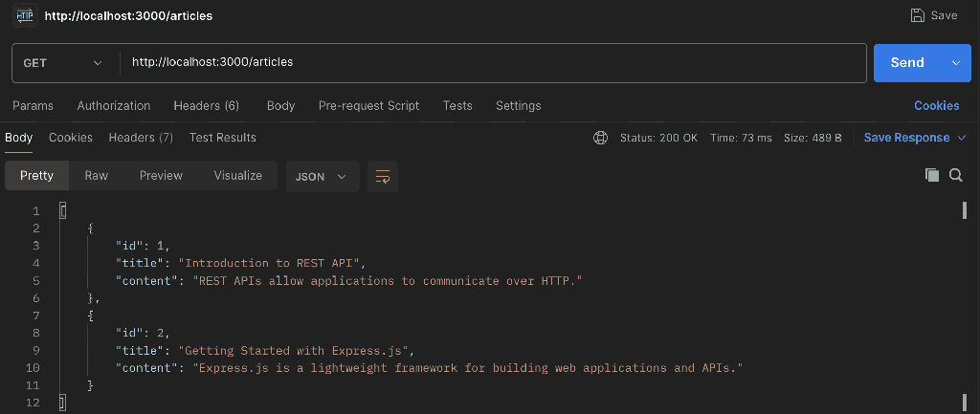Click the Size: 489 B value
Viewport: 980px width, 414px height.
click(x=813, y=138)
